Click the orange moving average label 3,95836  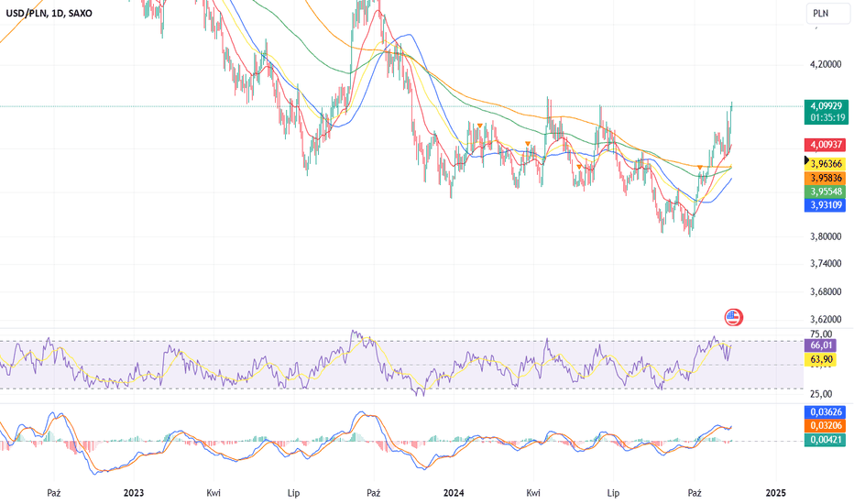(x=825, y=178)
